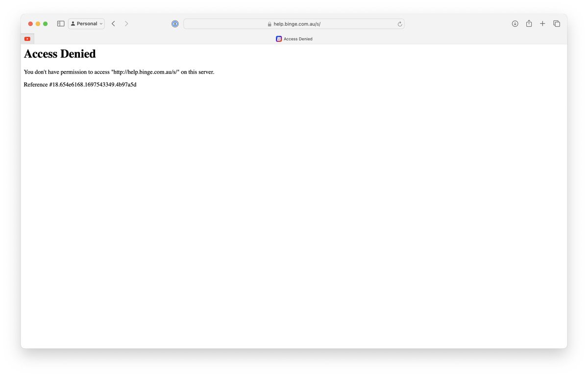Screen dimensions: 588x376
Task: Toggle the Safari sidebar
Action: 61,24
